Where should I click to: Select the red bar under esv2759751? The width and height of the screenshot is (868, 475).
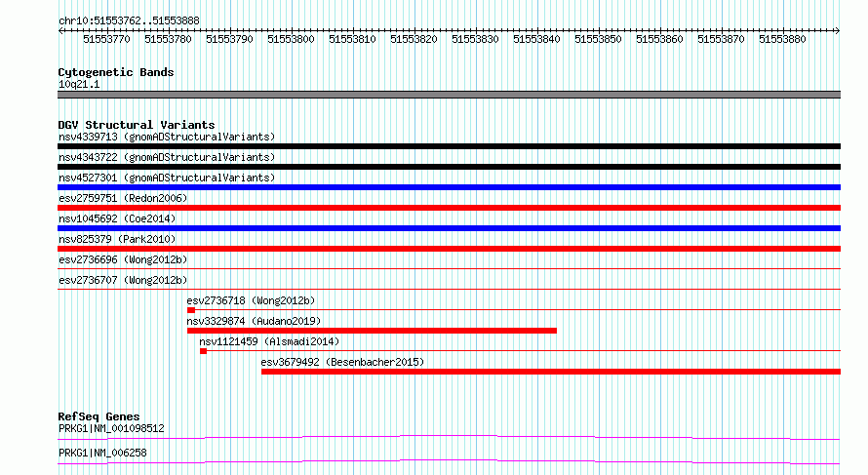click(449, 208)
